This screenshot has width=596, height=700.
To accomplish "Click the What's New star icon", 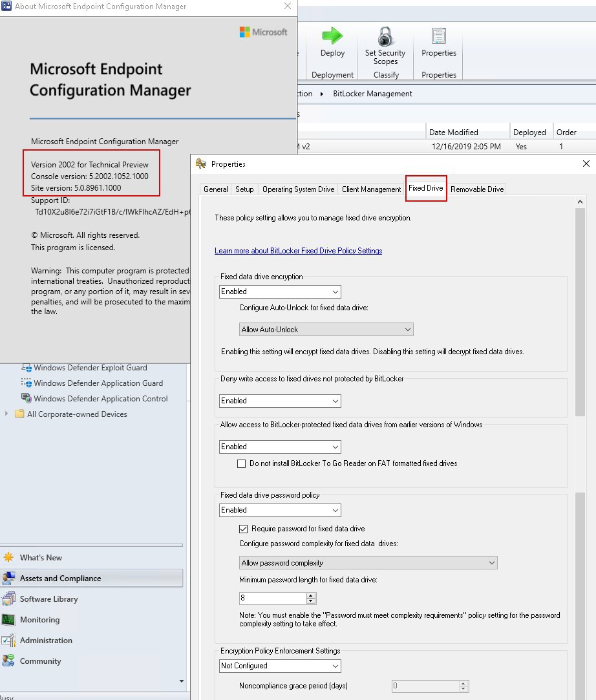I will [8, 557].
